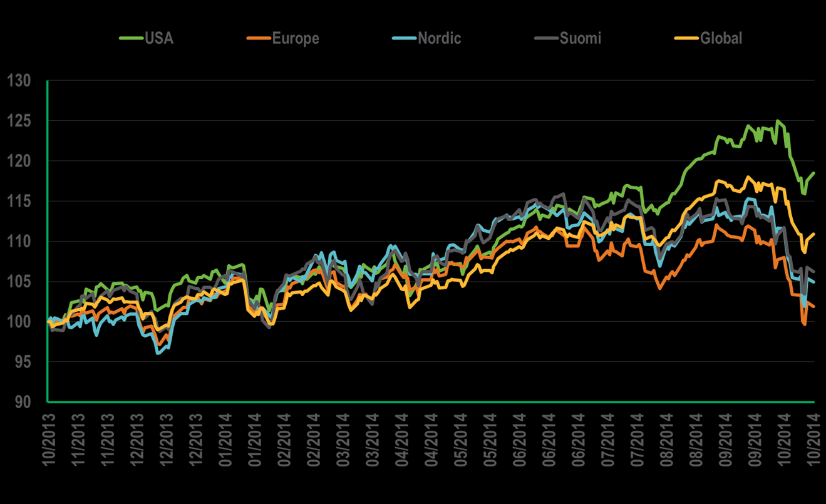Screen dimensions: 826x504
Task: Click the 130 y-axis value
Action: 18,81
